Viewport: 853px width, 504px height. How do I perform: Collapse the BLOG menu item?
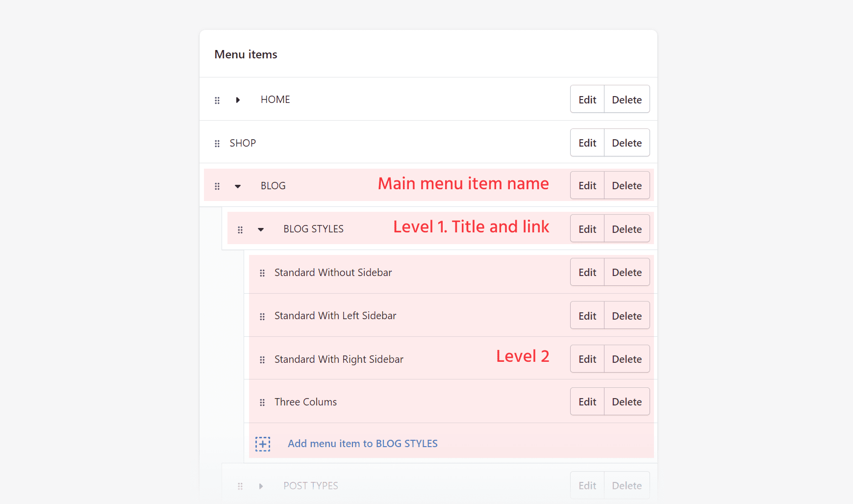(x=238, y=186)
